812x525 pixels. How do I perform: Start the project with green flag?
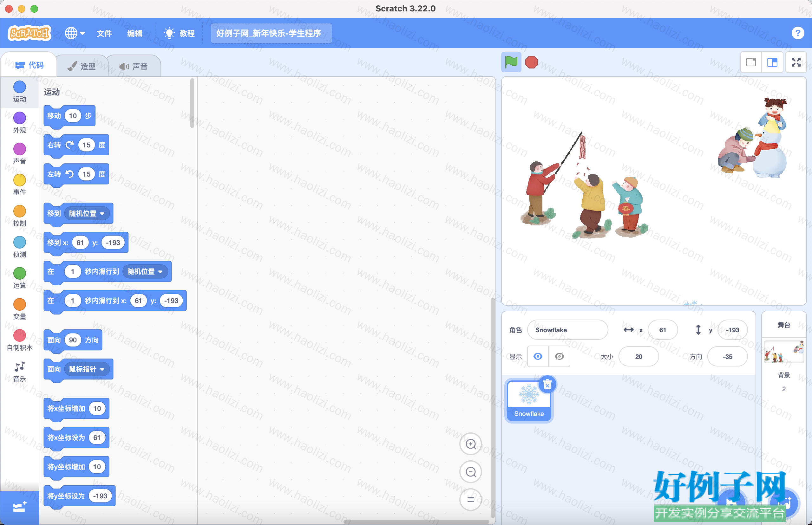tap(511, 62)
